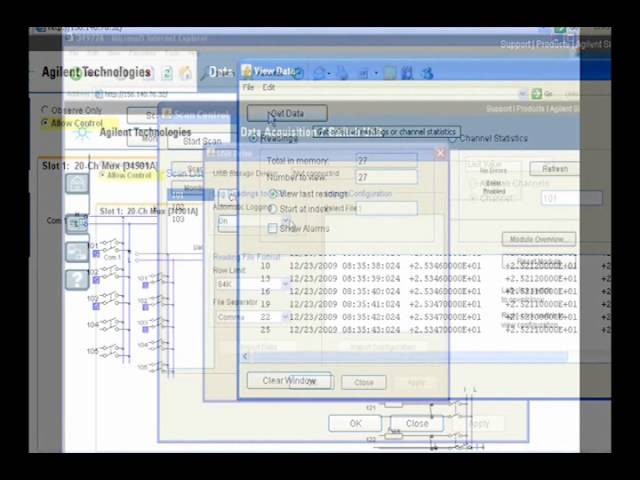This screenshot has width=640, height=480.
Task: Click the green Go arrow in address bar
Action: point(537,94)
